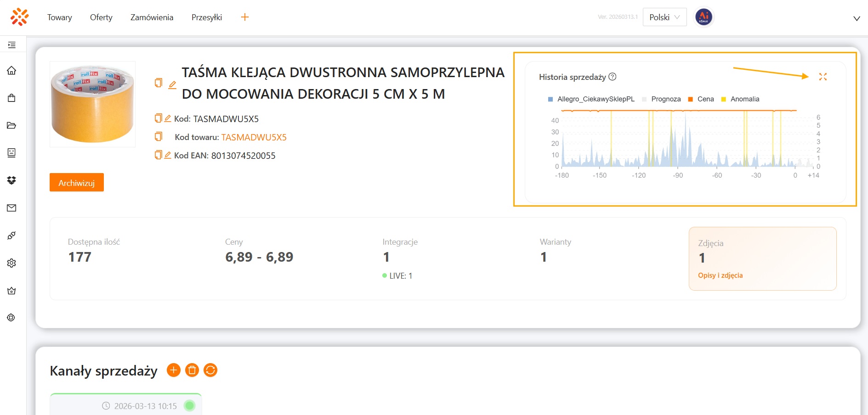Viewport: 868px width, 415px height.
Task: Click the Archiwizuj button
Action: click(x=77, y=182)
